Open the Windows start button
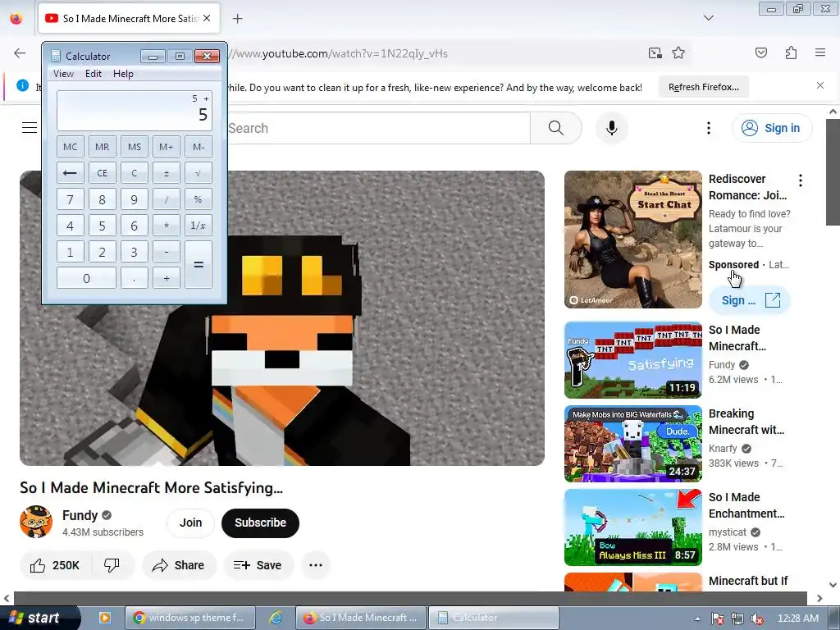The height and width of the screenshot is (630, 840). pos(39,618)
